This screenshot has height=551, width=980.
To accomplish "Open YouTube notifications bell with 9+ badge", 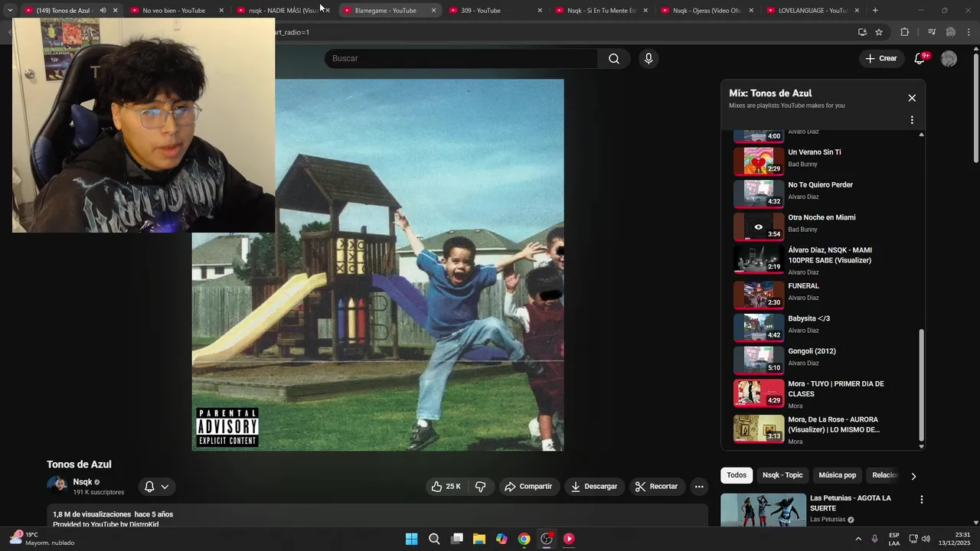I will pyautogui.click(x=920, y=59).
